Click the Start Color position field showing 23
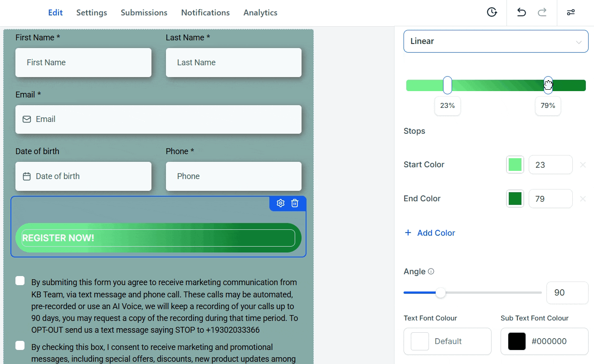Screen dimensions: 594x364 point(550,165)
